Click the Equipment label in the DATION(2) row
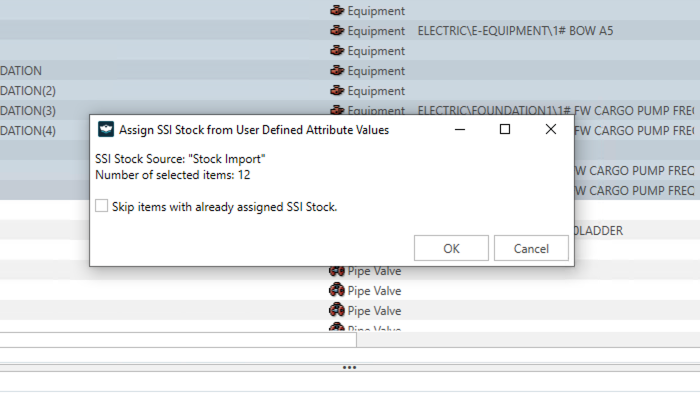The image size is (700, 400). coord(376,91)
